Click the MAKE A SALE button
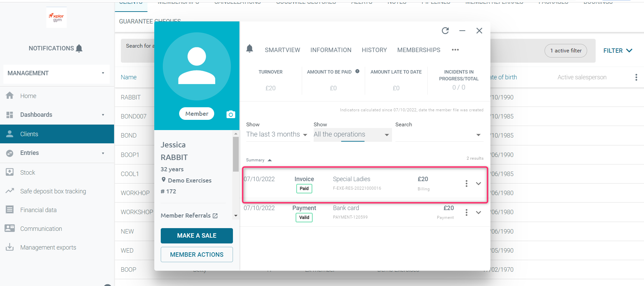This screenshot has height=286, width=644. (197, 236)
